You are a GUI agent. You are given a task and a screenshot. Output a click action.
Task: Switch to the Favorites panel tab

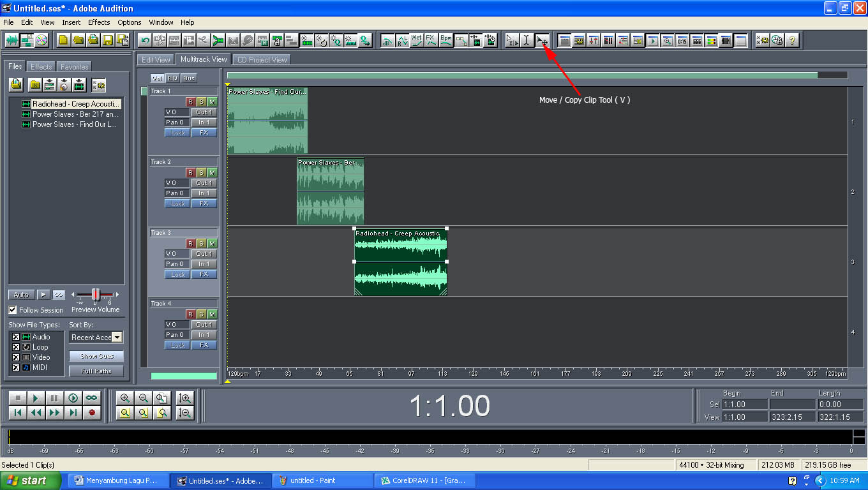click(x=75, y=66)
